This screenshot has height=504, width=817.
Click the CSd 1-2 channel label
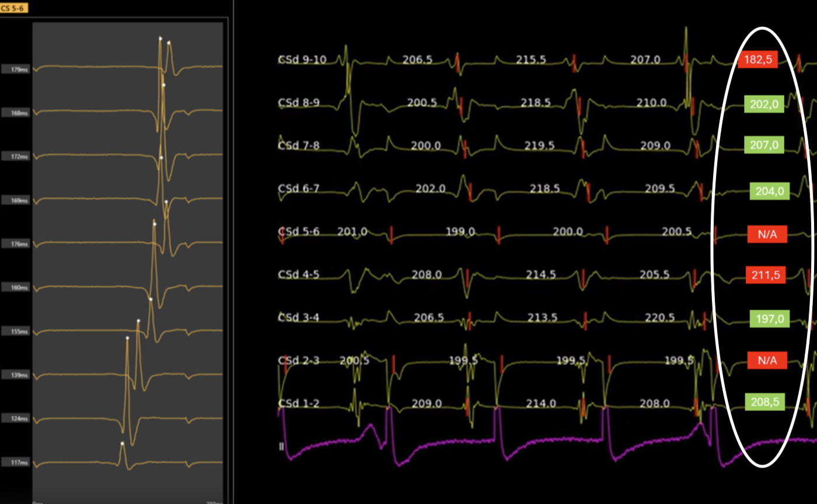pos(299,403)
